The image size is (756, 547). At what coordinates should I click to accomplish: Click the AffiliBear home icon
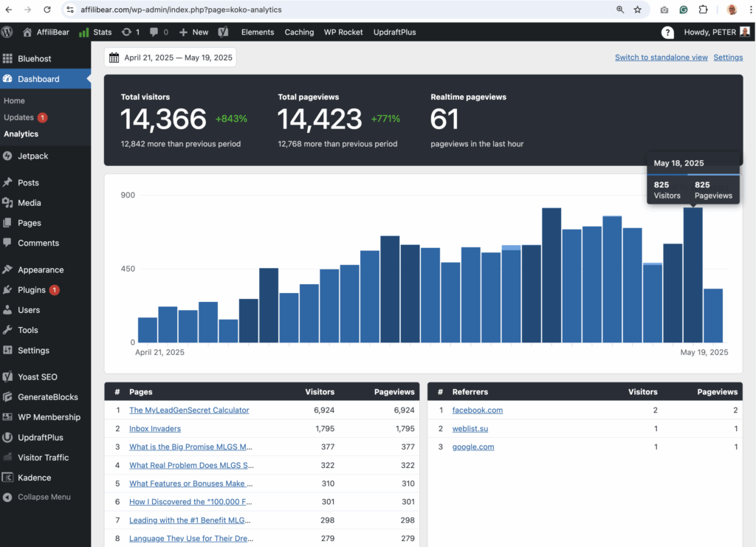(27, 32)
